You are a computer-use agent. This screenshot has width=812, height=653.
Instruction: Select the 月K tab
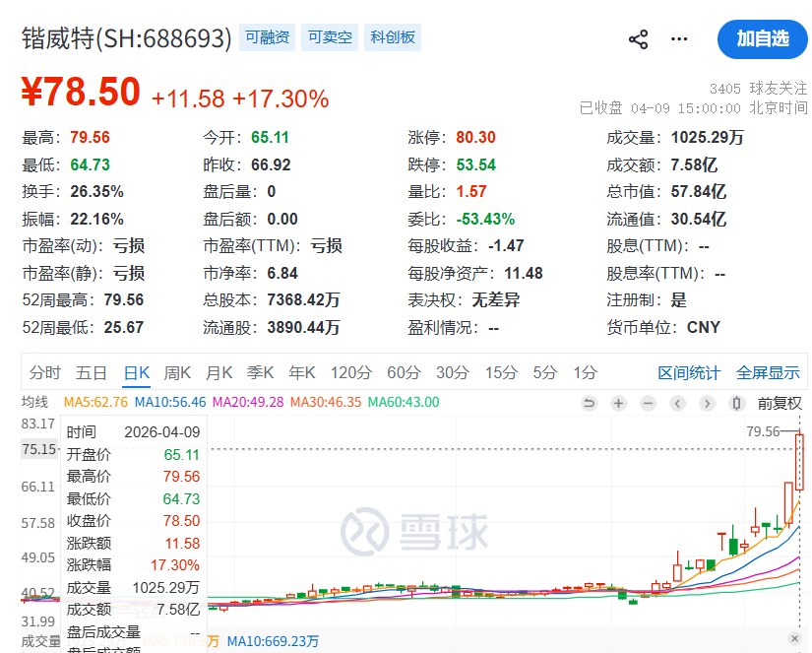[219, 372]
